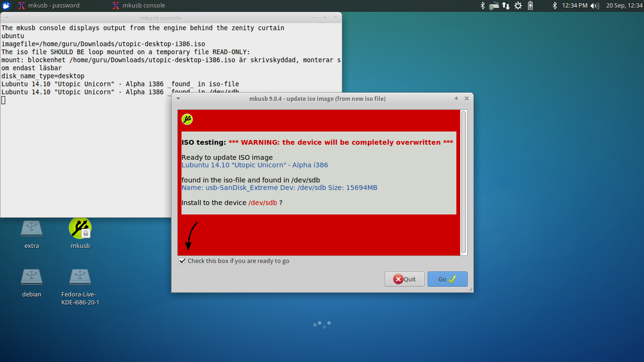Image resolution: width=644 pixels, height=362 pixels.
Task: Click the X icon of mkusb console task
Action: [116, 6]
